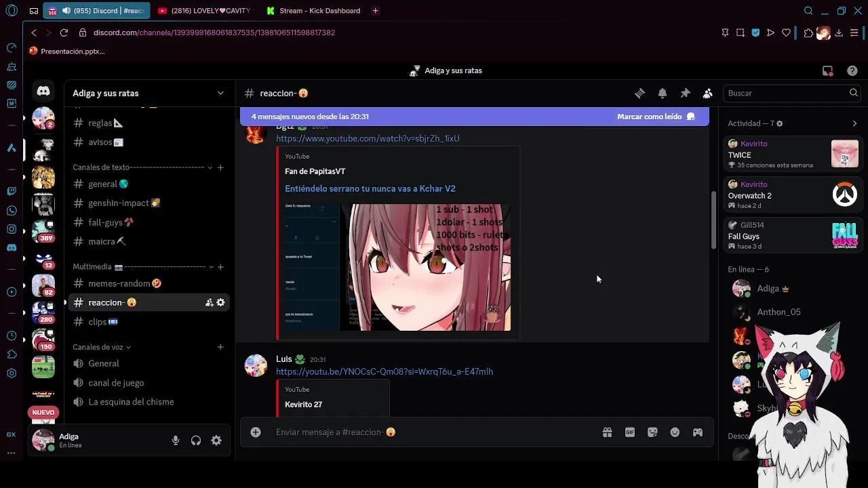
Task: Play the embedded YouTube video thumbnail
Action: [x=398, y=267]
